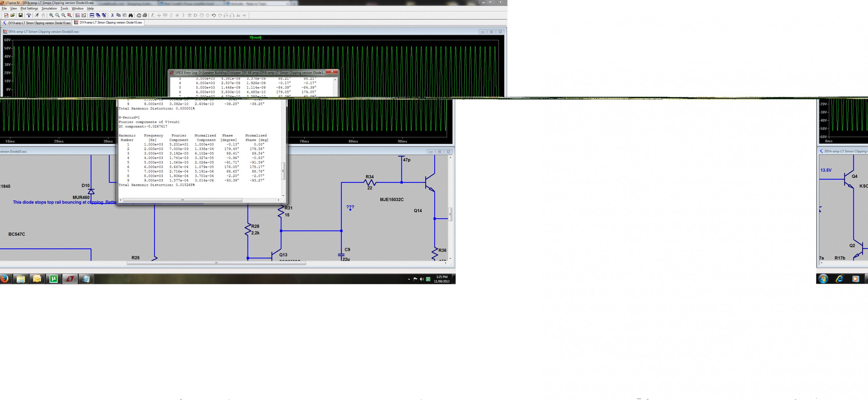Viewport: 868px width, 400px height.
Task: Click the Copy icon in the toolbar
Action: tap(118, 15)
